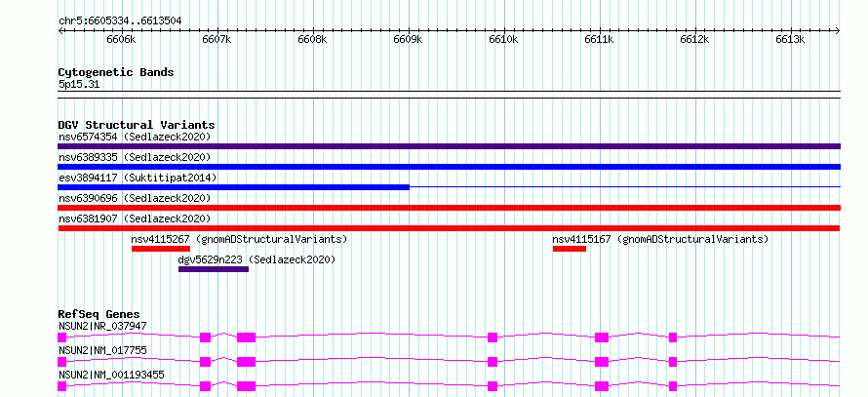Select the RefSeq Genes track title
Viewport: 868px width, 397px height.
pos(99,314)
